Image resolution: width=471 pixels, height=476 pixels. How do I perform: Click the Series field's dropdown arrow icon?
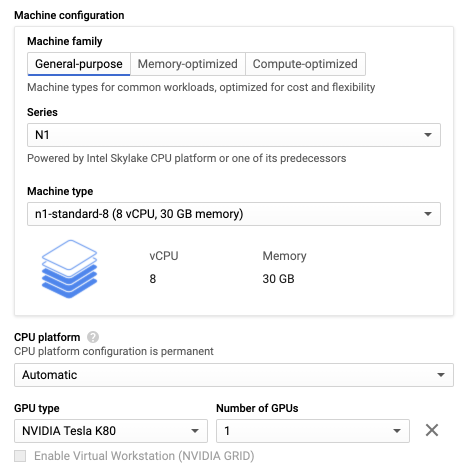(x=427, y=135)
